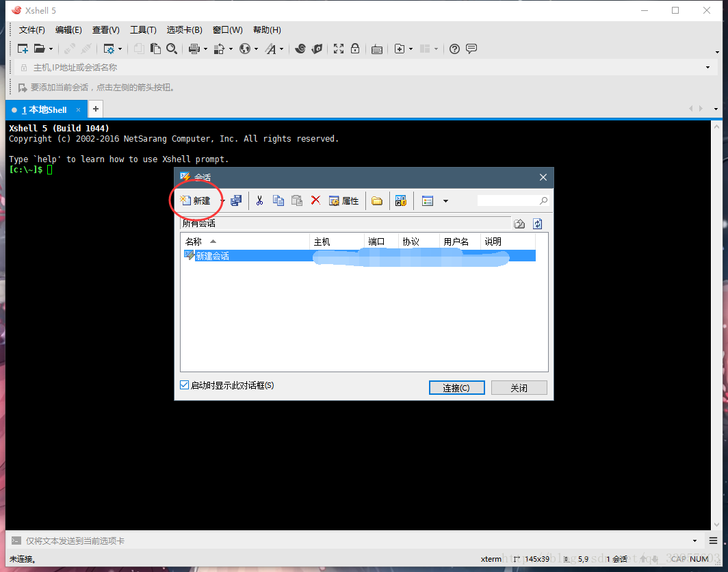Click the New (新建) button in session dialog
This screenshot has width=728, height=572.
196,200
